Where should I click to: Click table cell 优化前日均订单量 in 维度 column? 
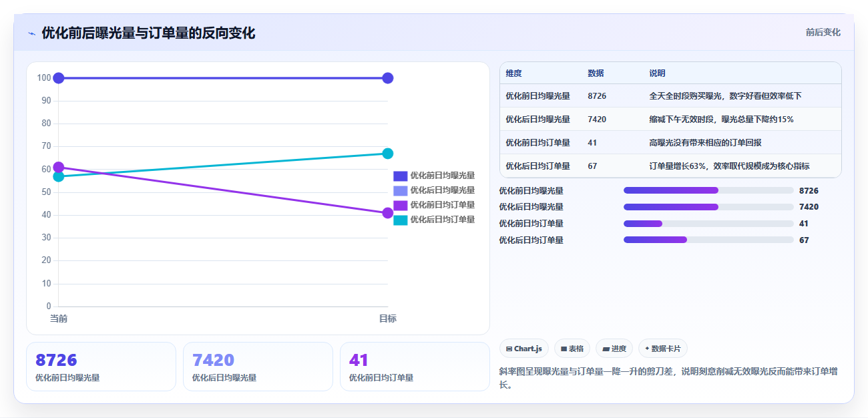(x=537, y=143)
